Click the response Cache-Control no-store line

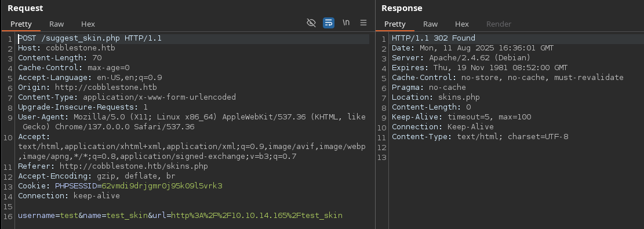coord(508,78)
